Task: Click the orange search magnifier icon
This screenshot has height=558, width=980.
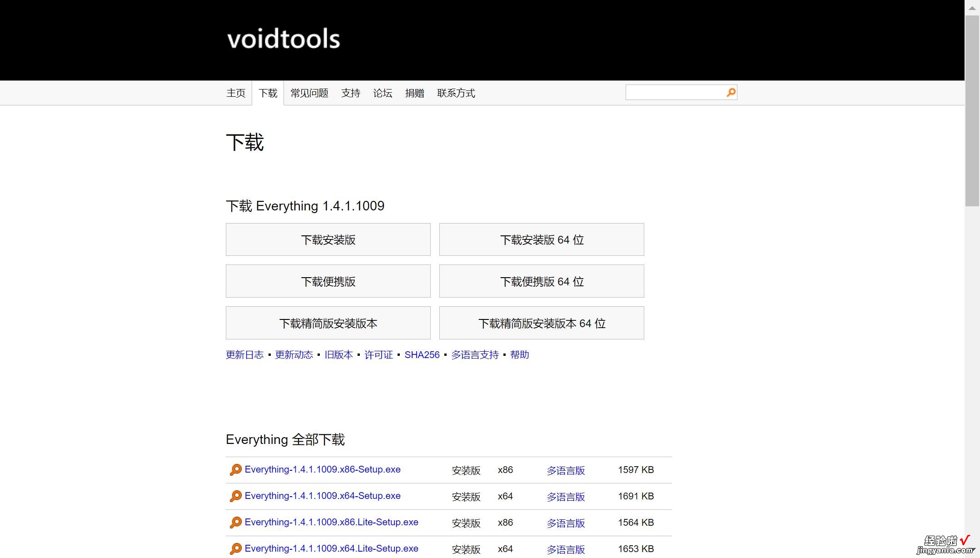Action: pyautogui.click(x=731, y=92)
